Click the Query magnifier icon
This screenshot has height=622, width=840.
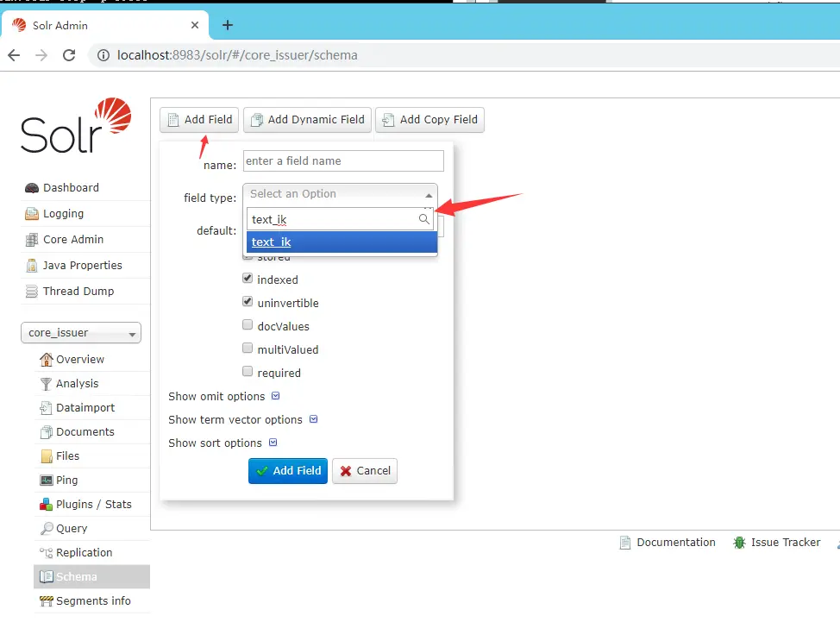[46, 528]
